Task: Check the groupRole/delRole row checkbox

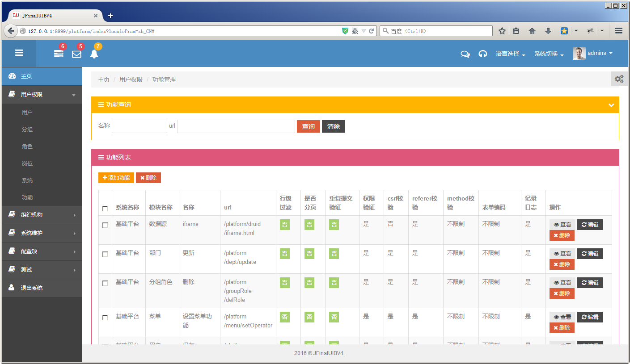Action: click(105, 283)
